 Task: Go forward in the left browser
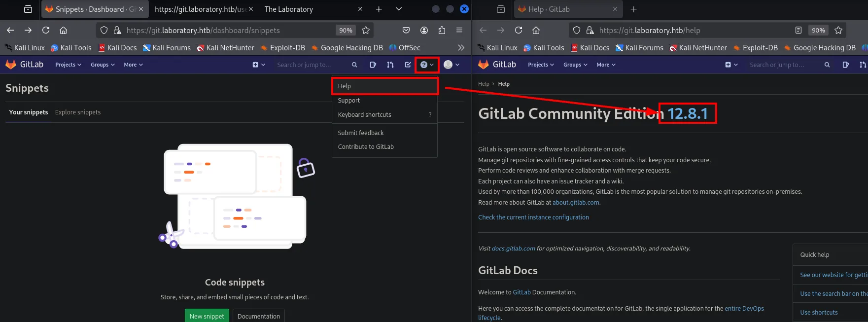[x=28, y=30]
